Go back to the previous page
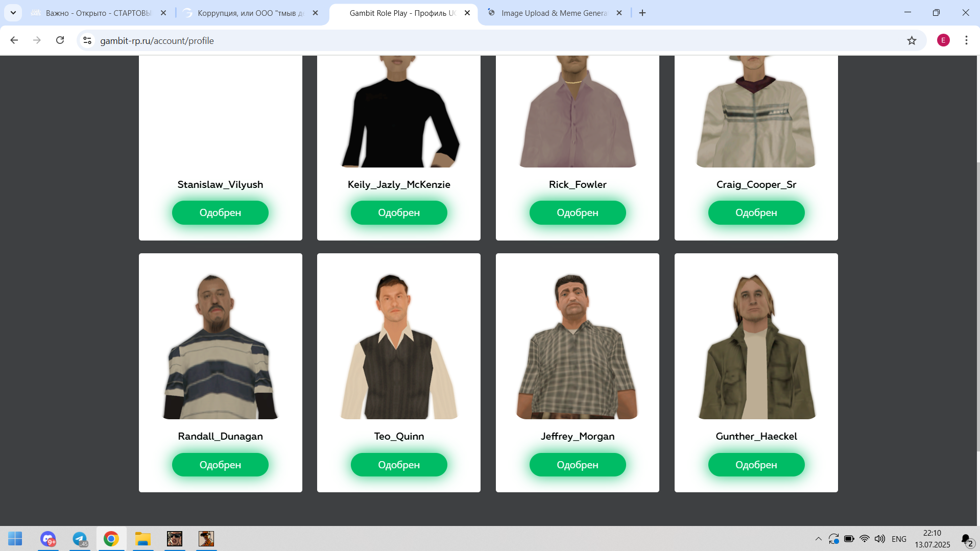Screen dimensions: 980x551 pyautogui.click(x=14, y=40)
